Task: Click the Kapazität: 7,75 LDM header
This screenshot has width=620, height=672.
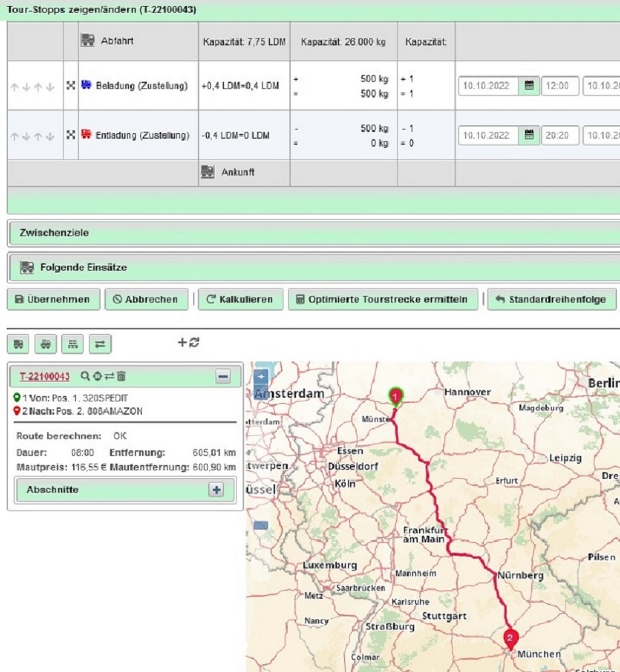Action: pyautogui.click(x=244, y=42)
